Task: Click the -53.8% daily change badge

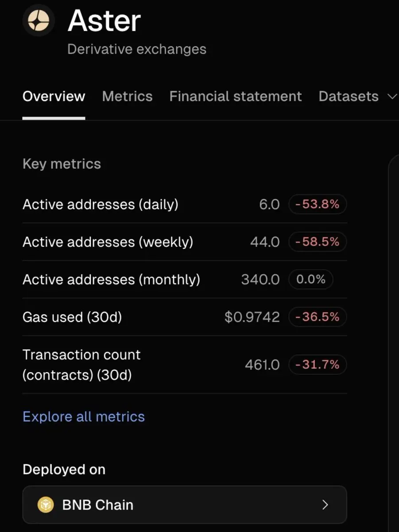Action: click(x=317, y=204)
